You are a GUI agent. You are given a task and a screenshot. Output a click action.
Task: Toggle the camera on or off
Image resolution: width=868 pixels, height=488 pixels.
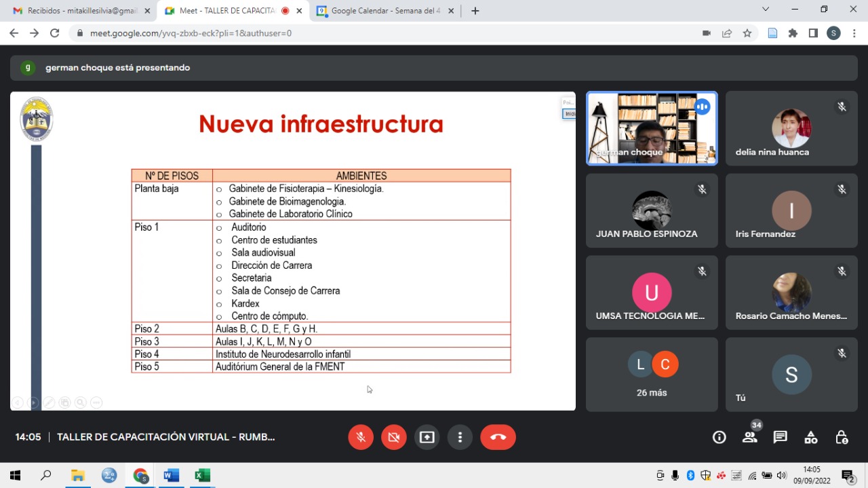393,437
